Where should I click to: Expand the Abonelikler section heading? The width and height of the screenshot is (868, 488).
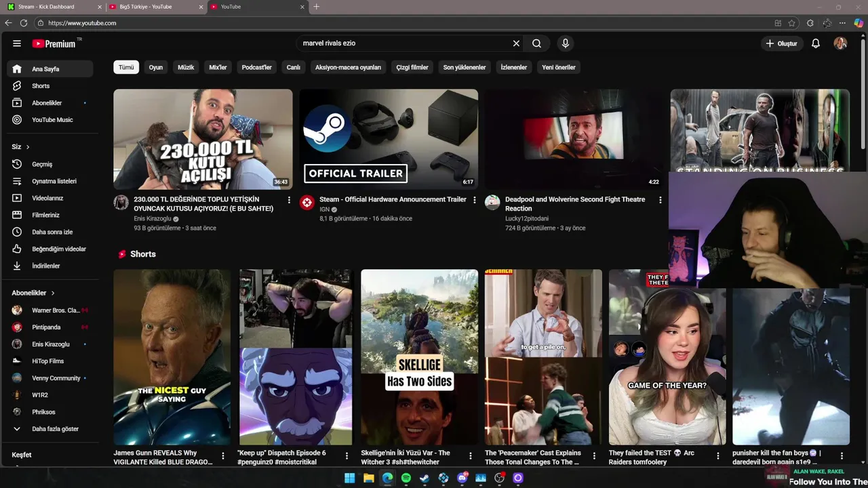(x=33, y=293)
